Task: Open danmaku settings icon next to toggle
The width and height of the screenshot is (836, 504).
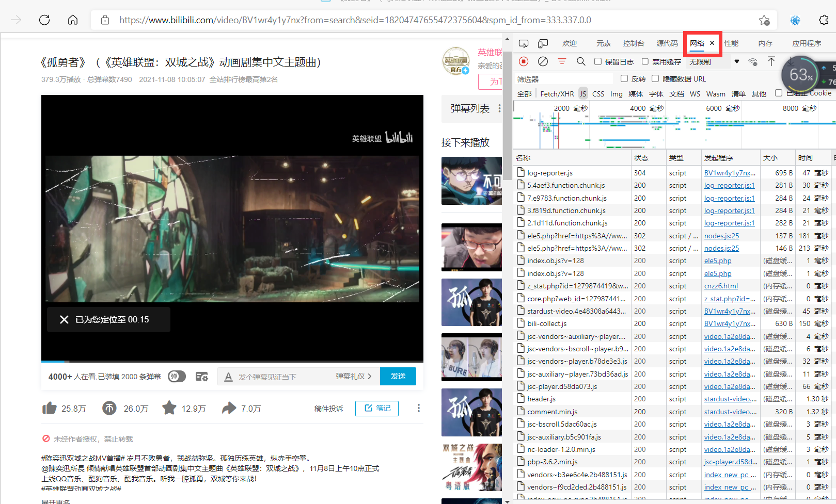Action: pyautogui.click(x=202, y=377)
